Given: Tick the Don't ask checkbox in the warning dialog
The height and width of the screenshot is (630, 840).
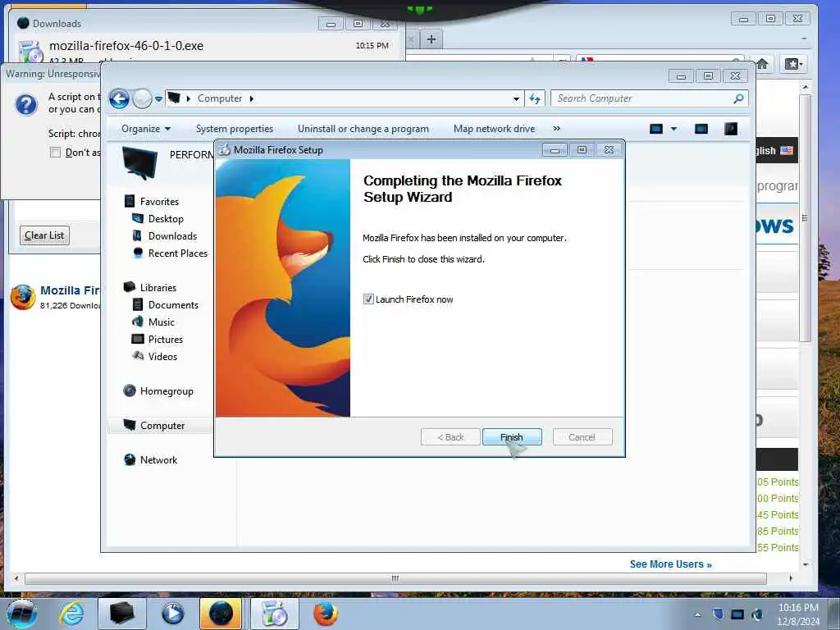Looking at the screenshot, I should coord(55,153).
